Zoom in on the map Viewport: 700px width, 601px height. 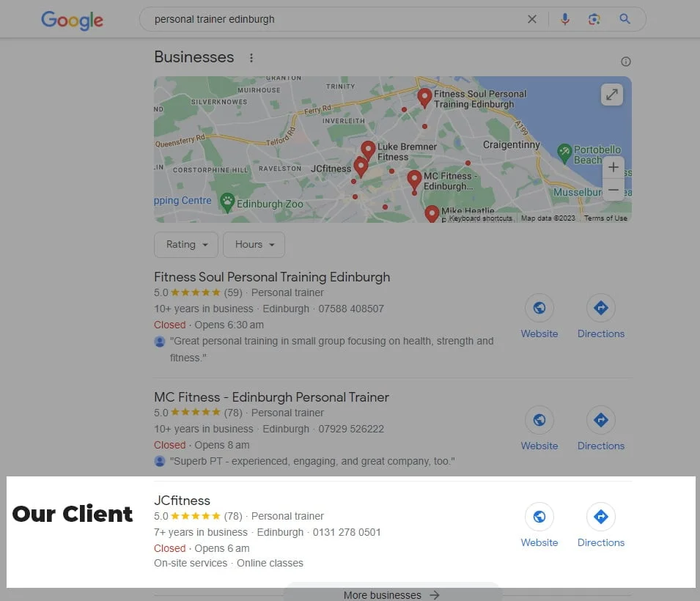(614, 167)
